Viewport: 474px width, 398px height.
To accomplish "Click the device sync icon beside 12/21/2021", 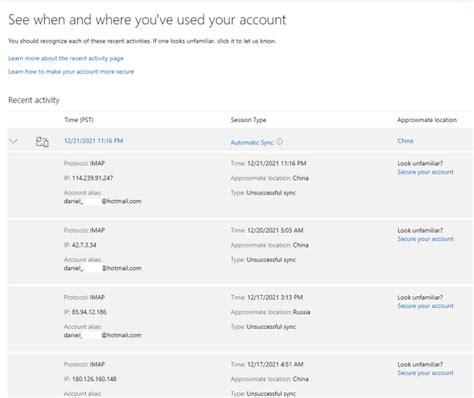I will coord(42,142).
